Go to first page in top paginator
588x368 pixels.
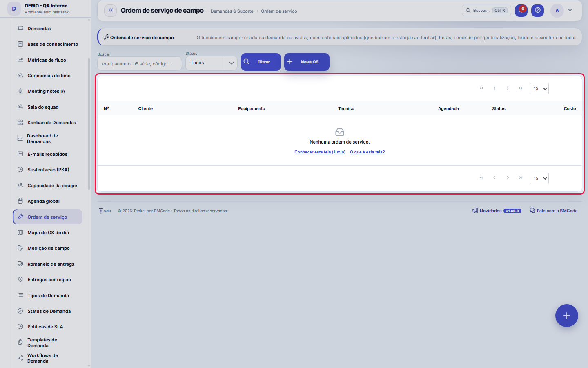tap(481, 88)
